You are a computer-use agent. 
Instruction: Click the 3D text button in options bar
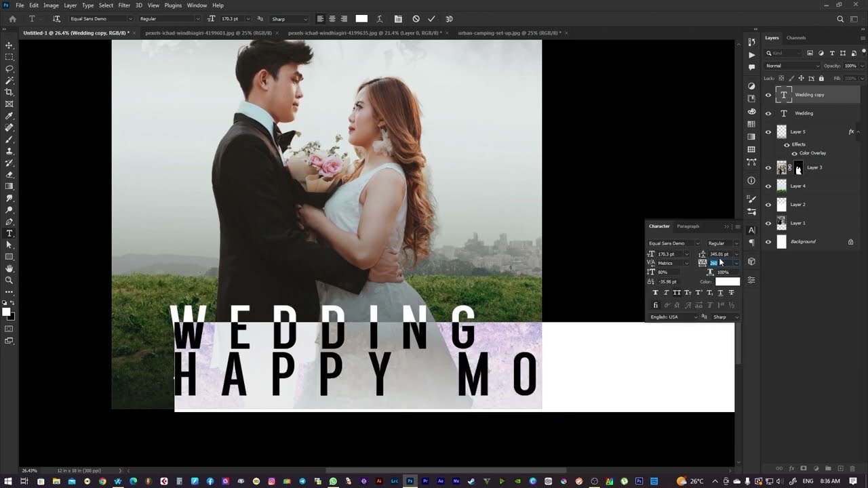[449, 19]
